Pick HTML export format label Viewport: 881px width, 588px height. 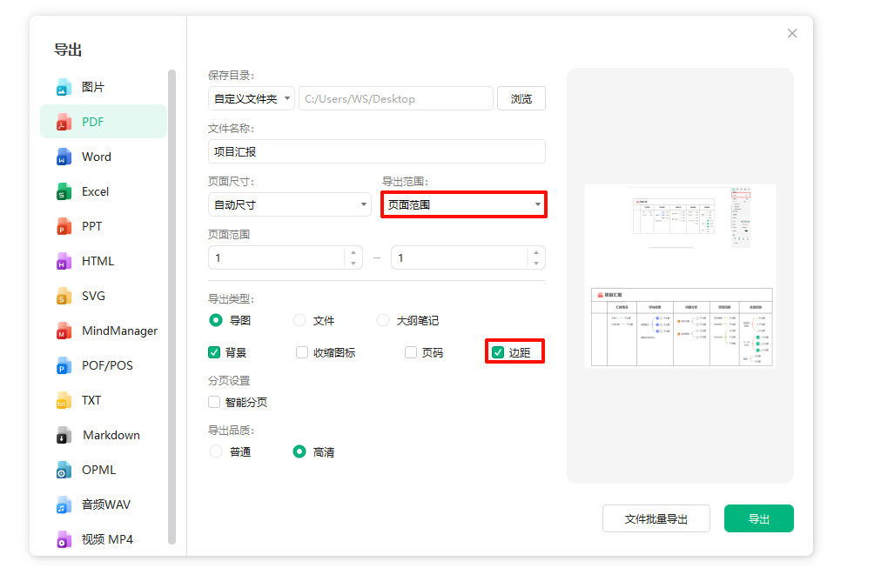(98, 261)
